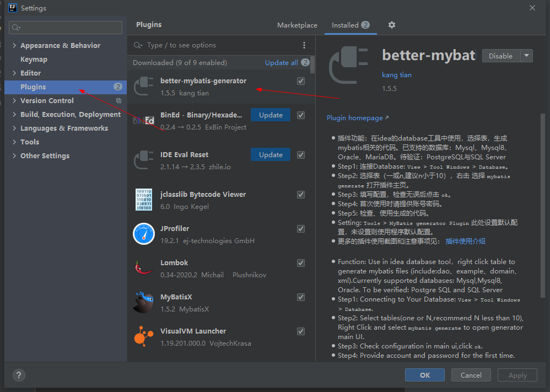Toggle the IDE Eval Reset checkbox
550x392 pixels.
[301, 155]
